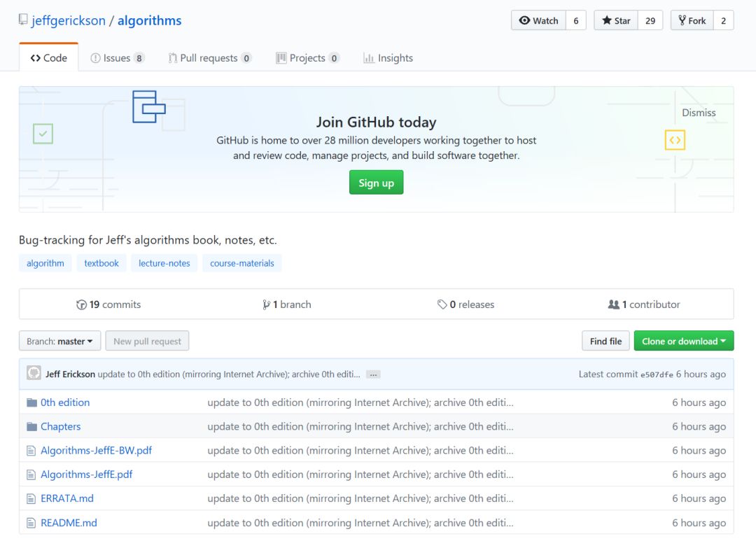Screen dimensions: 756x541
Task: Click the tag icon next to 0 releases
Action: (442, 304)
